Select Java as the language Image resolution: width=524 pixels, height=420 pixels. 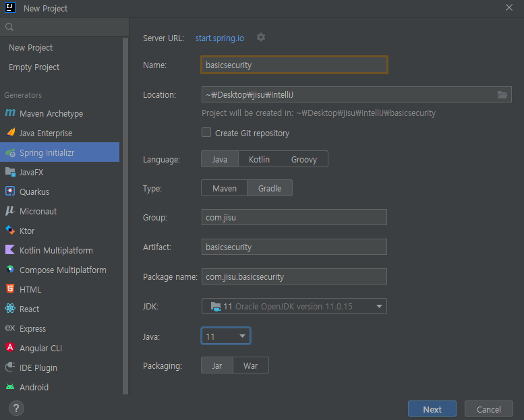(220, 159)
